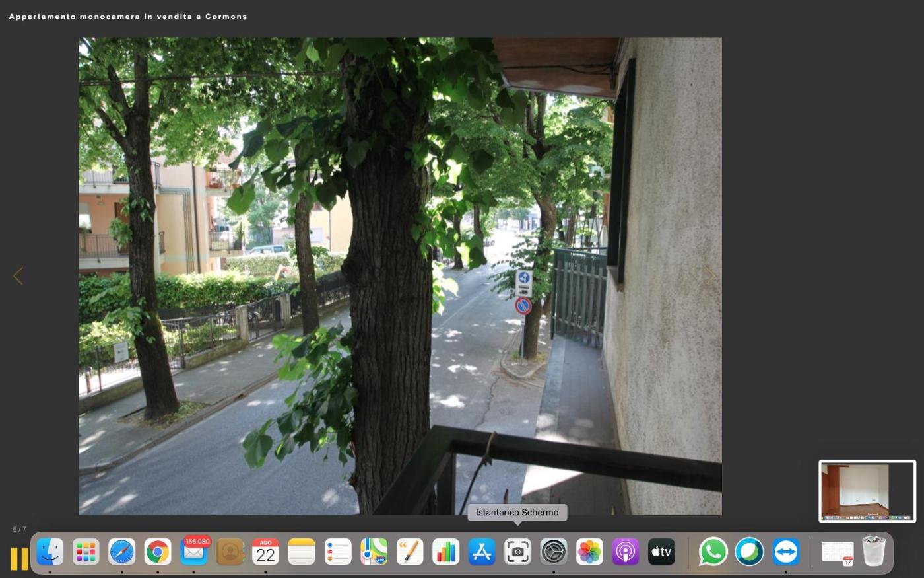The height and width of the screenshot is (578, 924).
Task: Launch Numbers from the dock
Action: 445,552
